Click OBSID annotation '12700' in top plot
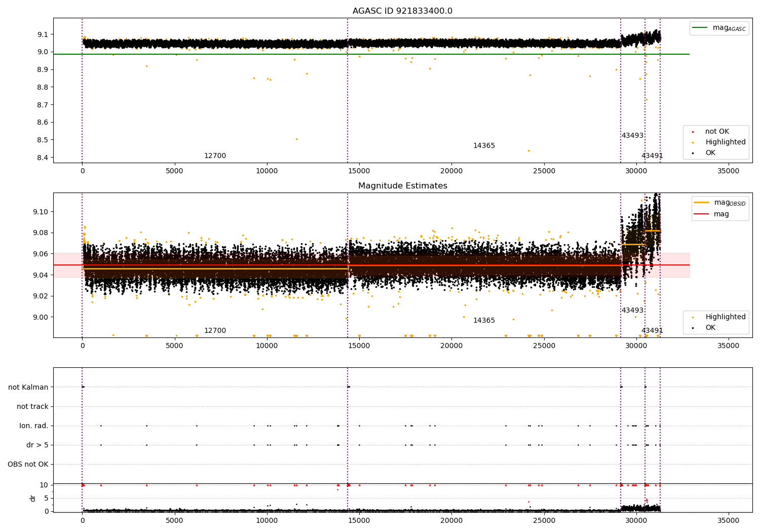 (215, 156)
